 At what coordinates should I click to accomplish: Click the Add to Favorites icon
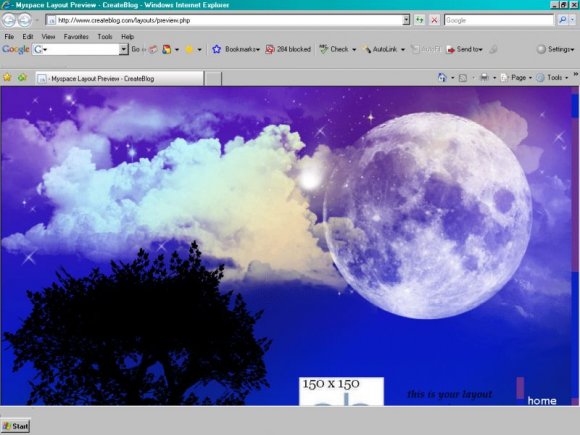23,77
